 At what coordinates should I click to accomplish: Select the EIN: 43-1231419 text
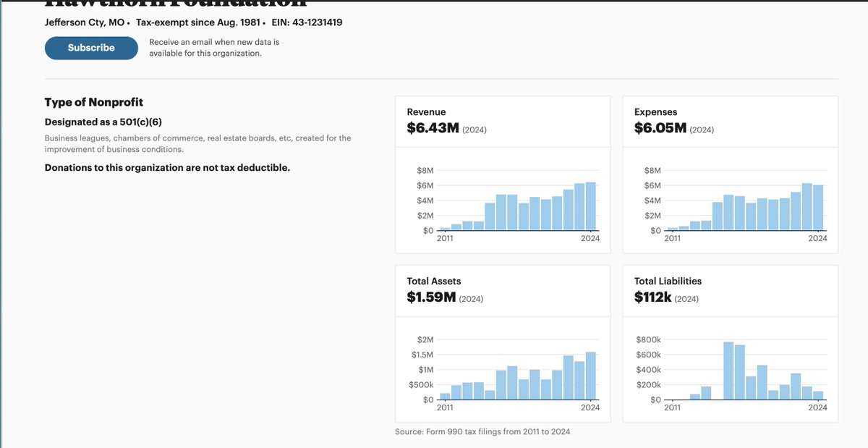click(x=307, y=22)
